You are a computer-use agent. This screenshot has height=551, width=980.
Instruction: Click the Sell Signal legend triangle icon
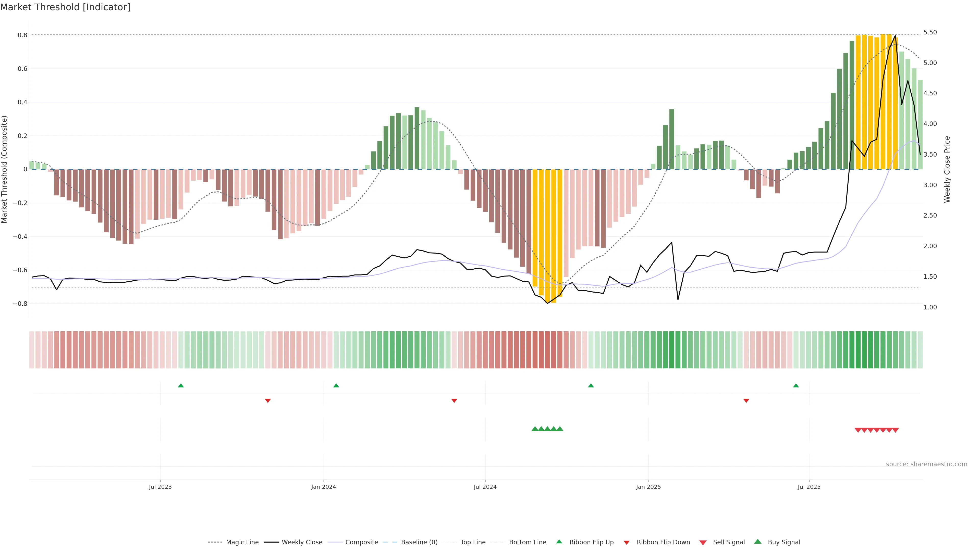click(x=703, y=542)
